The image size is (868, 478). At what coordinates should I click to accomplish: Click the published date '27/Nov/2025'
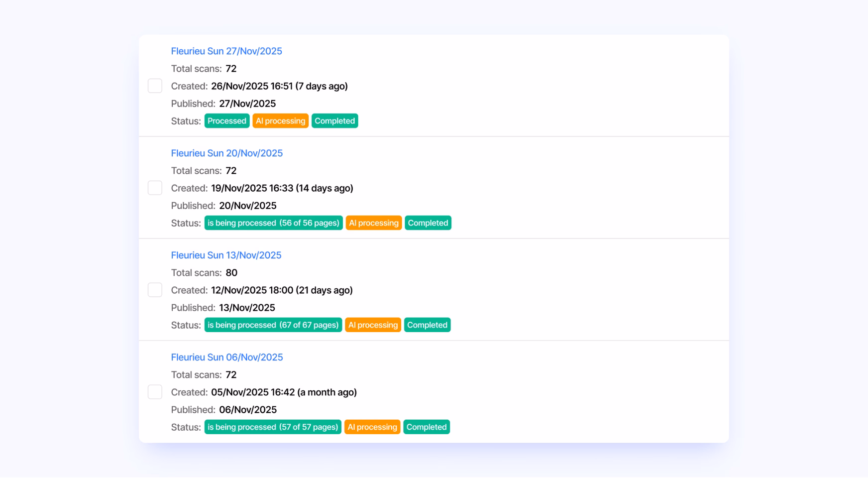tap(247, 104)
